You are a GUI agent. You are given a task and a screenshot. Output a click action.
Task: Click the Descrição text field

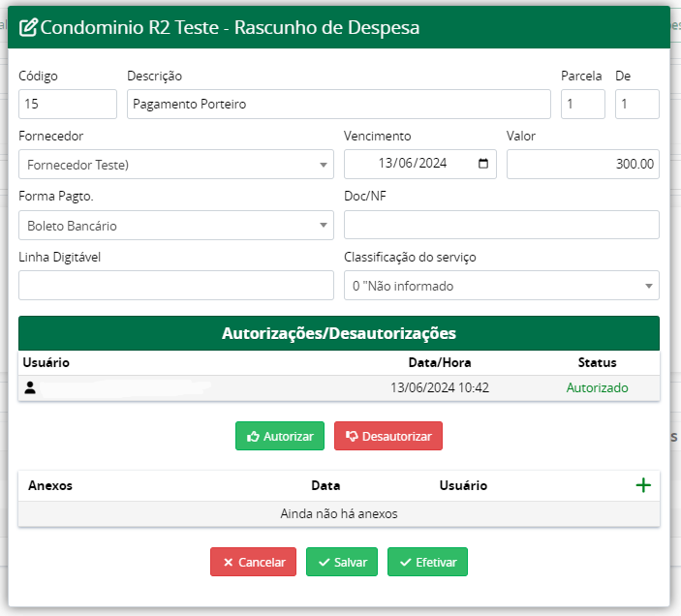338,104
